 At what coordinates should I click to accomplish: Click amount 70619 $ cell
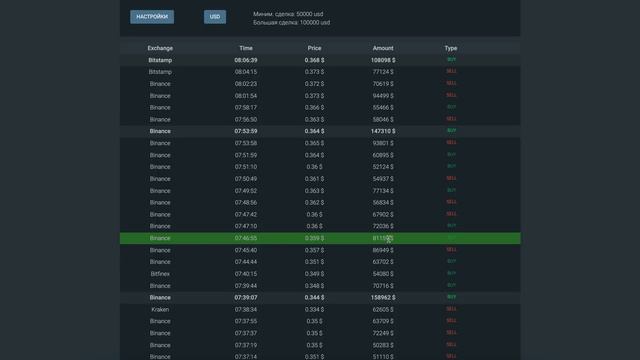(x=383, y=84)
